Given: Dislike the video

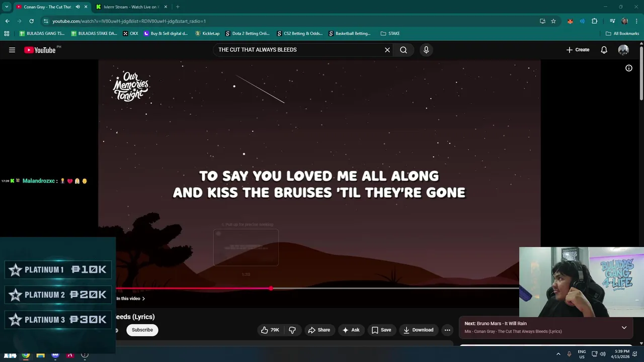Looking at the screenshot, I should pos(292,330).
